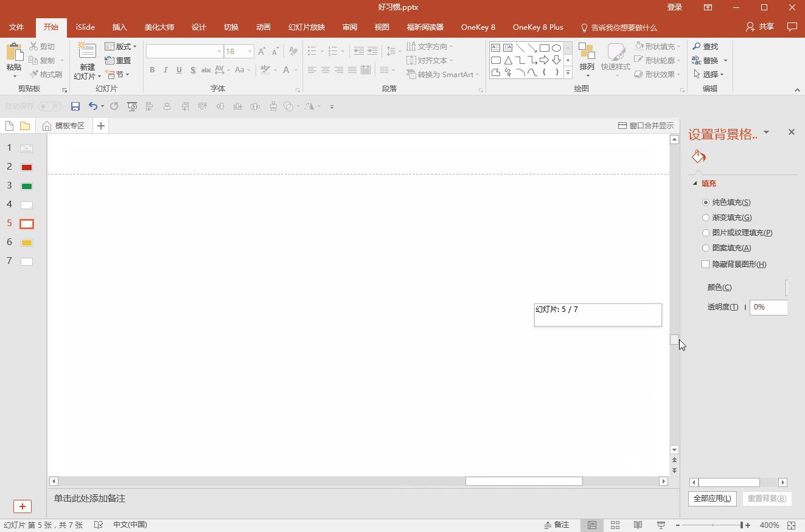Viewport: 805px width, 532px height.
Task: Click the zoom slider handle
Action: 741,525
